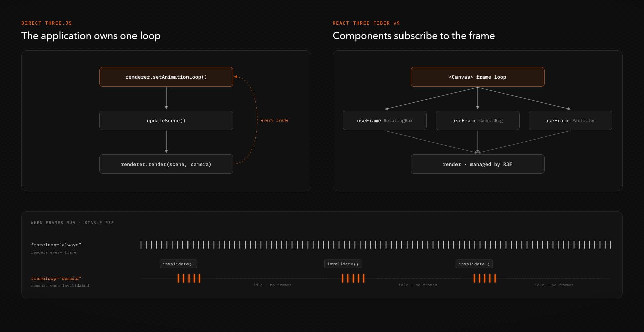Click the useFrame RotatingBox node

click(x=384, y=120)
